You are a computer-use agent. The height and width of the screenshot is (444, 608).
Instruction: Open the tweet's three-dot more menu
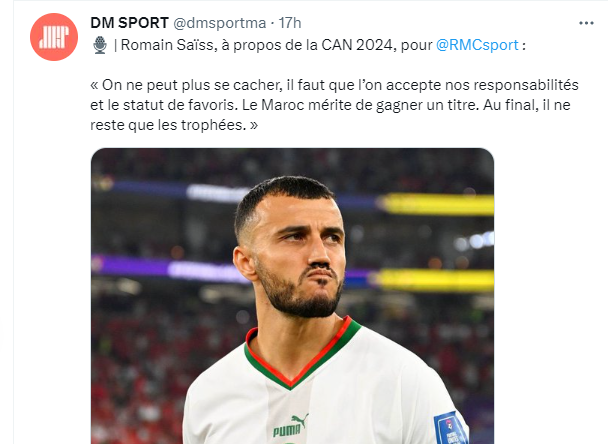point(586,23)
